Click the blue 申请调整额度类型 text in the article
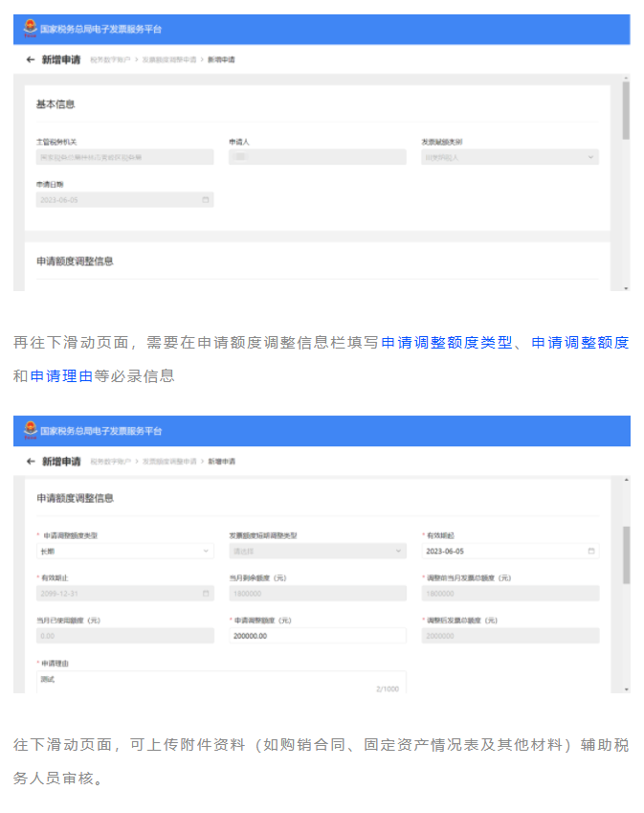Viewport: 644px width, 813px height. tap(447, 343)
